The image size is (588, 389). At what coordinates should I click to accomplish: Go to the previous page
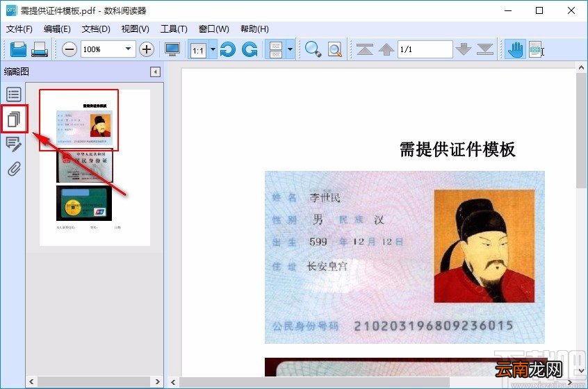pos(386,49)
